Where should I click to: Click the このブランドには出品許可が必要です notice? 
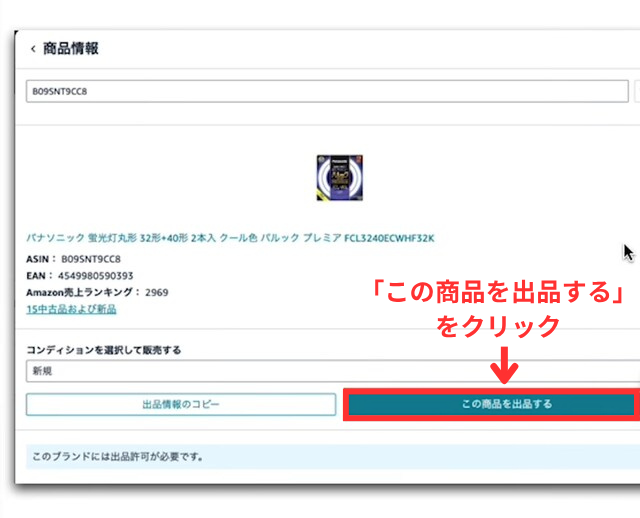pyautogui.click(x=333, y=456)
